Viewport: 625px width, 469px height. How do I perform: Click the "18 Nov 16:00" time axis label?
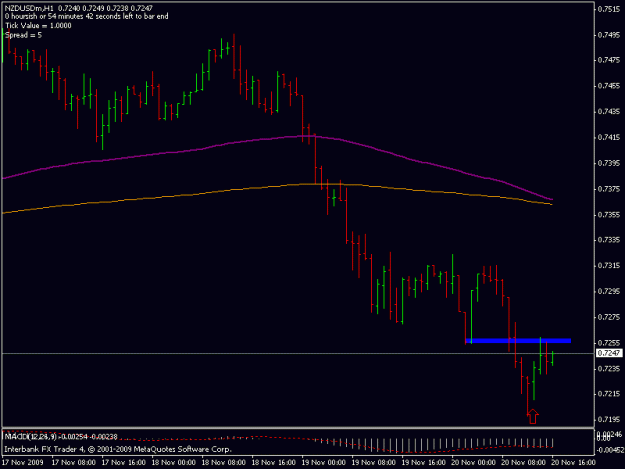(273, 463)
